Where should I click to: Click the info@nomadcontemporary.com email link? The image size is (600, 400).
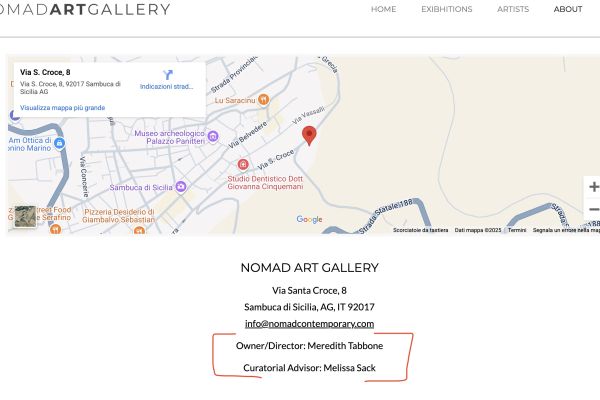310,324
